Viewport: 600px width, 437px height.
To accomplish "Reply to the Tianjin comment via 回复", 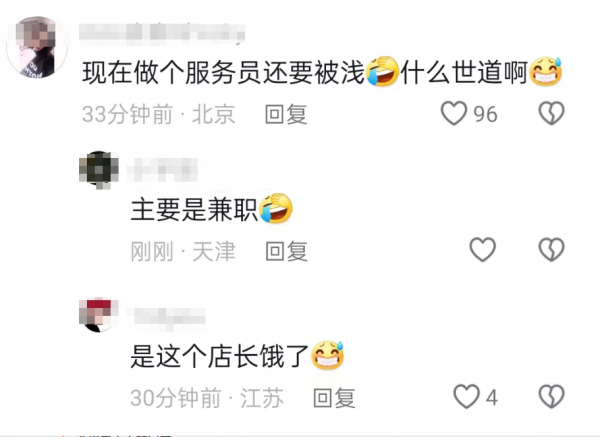I will [x=287, y=251].
